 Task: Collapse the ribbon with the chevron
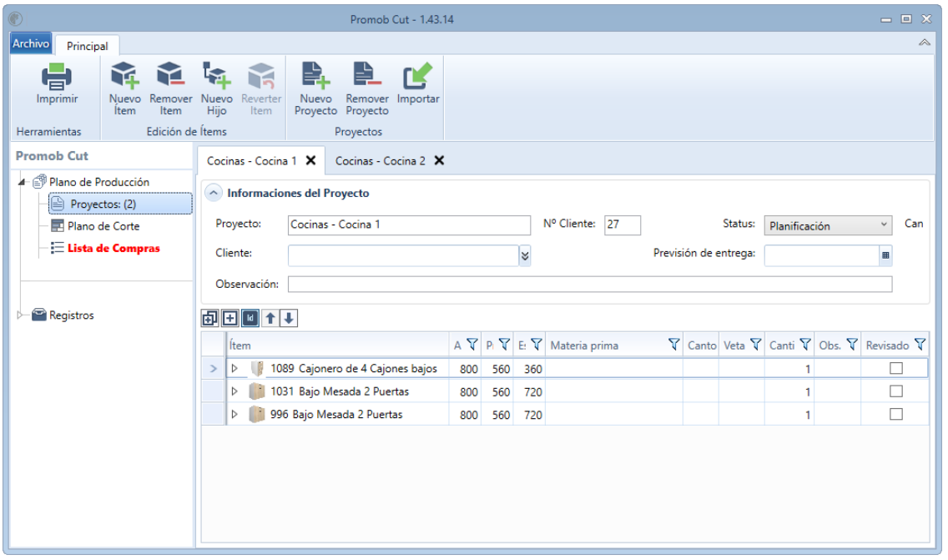(925, 43)
